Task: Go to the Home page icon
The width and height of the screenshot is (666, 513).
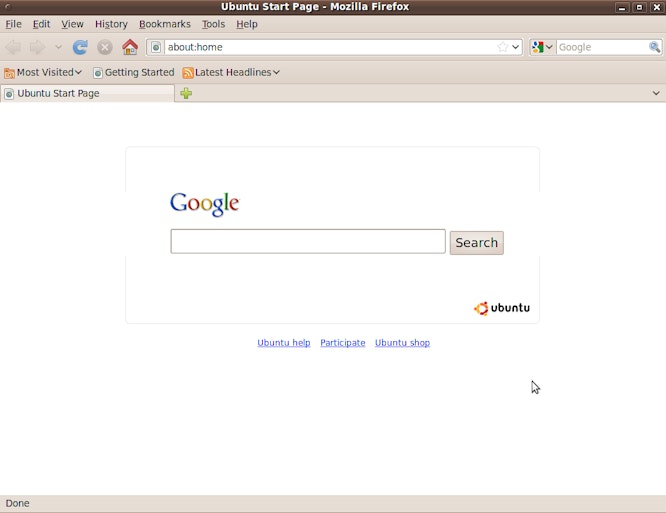Action: pos(130,47)
